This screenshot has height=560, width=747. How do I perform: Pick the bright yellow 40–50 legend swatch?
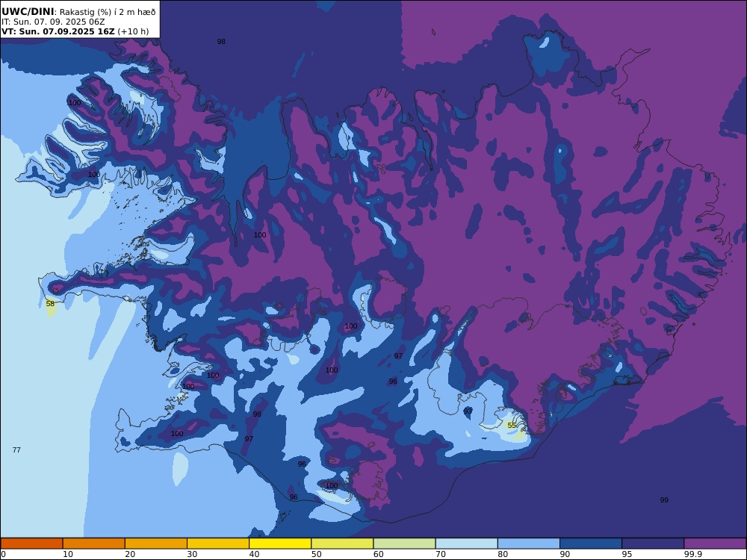280,544
